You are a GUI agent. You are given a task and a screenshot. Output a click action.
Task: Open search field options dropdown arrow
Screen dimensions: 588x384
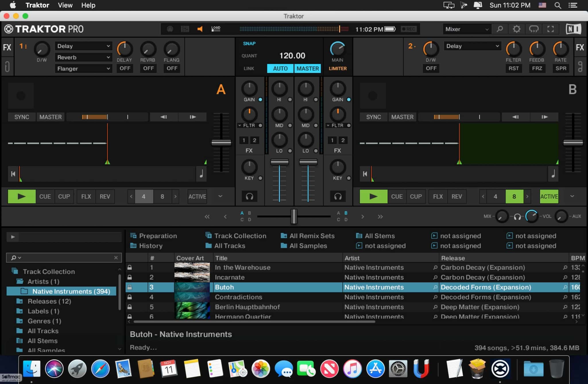[x=20, y=258]
